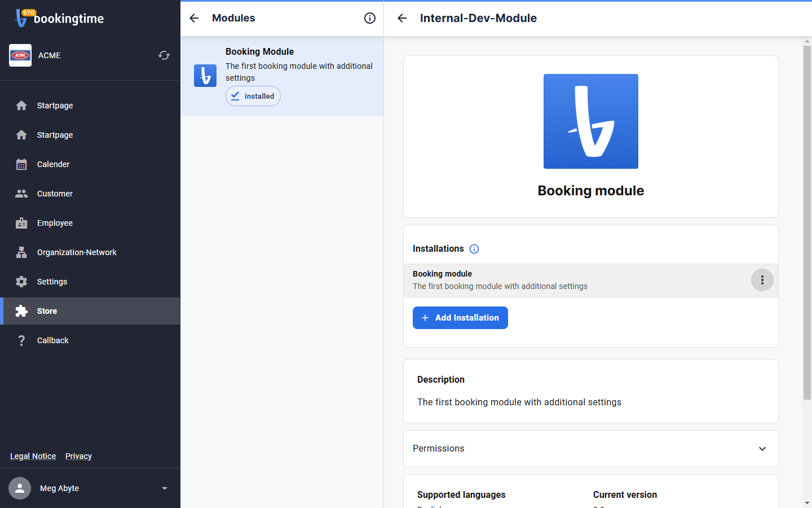The height and width of the screenshot is (508, 812).
Task: Open the Booking module installation options menu
Action: [762, 280]
